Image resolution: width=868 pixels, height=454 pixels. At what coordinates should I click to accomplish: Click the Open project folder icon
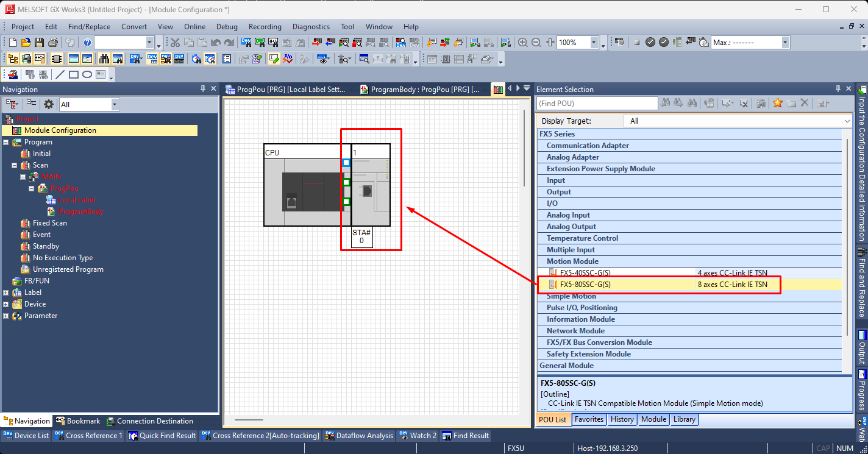pos(26,43)
